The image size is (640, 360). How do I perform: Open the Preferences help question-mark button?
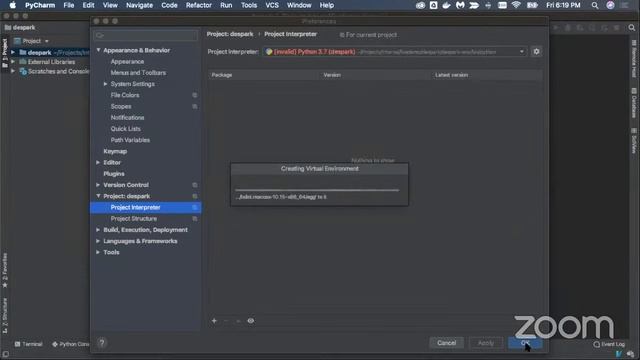(x=102, y=343)
